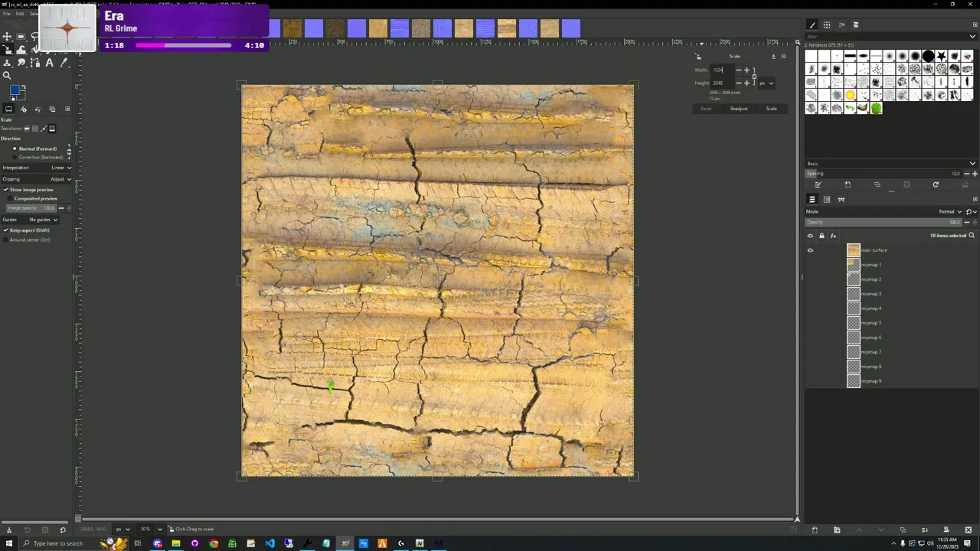Switch to the Patterns tab

coord(827,25)
